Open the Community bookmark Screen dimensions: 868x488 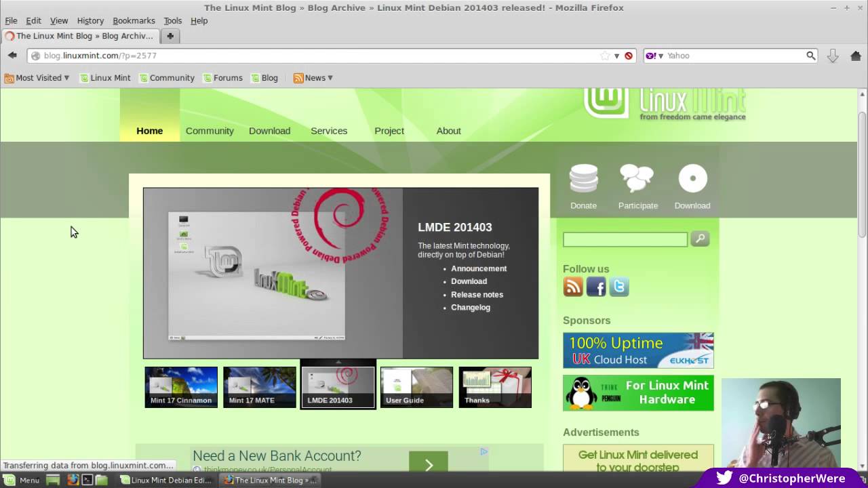coord(167,78)
